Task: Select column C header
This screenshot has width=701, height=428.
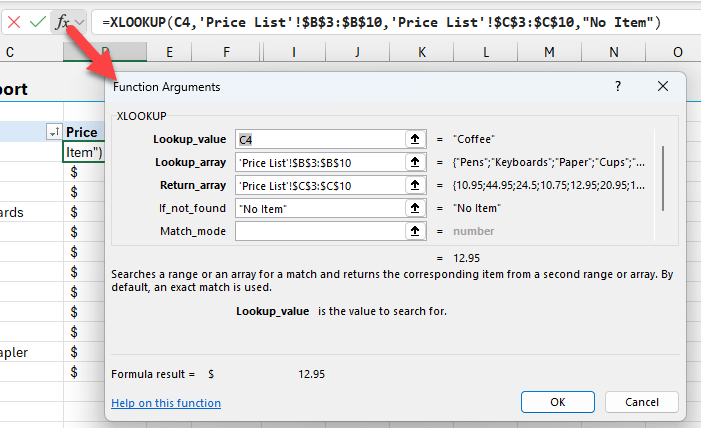Action: (x=31, y=52)
